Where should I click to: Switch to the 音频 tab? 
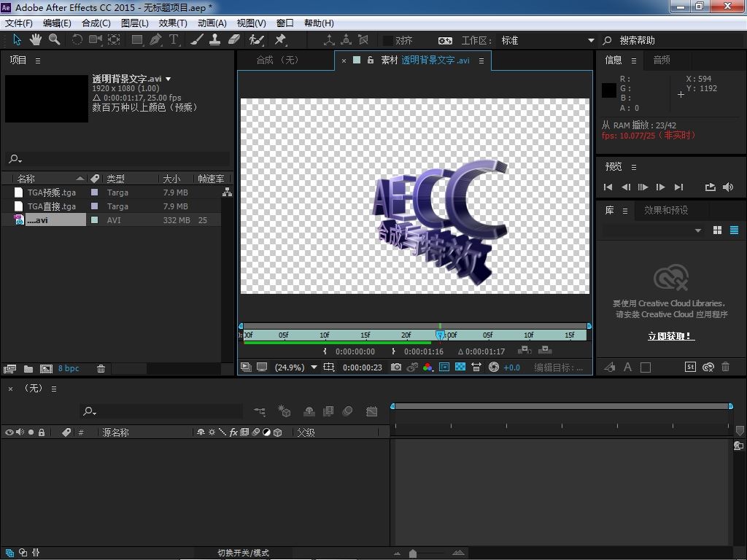coord(662,60)
